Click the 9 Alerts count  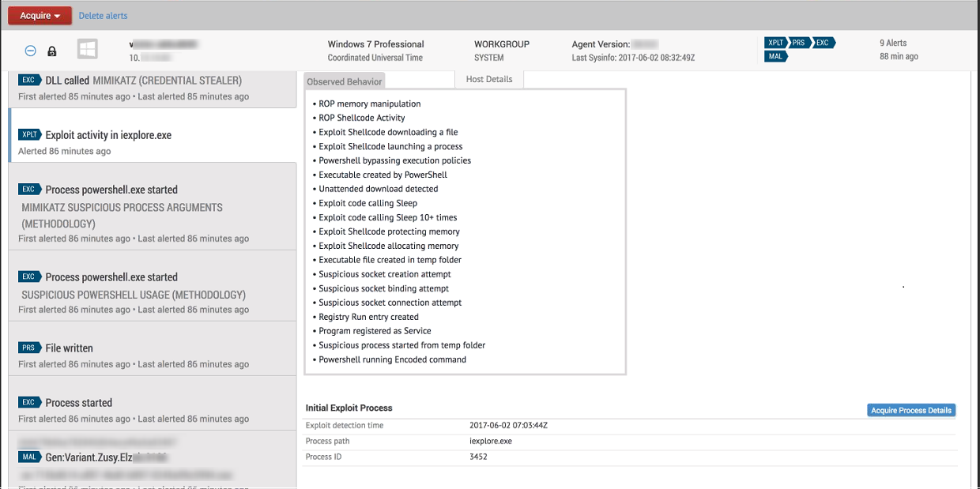[893, 43]
